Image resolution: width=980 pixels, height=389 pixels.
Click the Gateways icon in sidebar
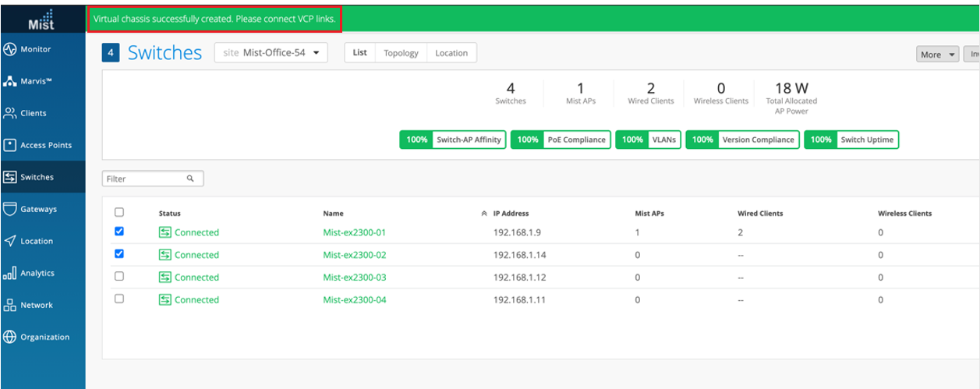tap(10, 209)
